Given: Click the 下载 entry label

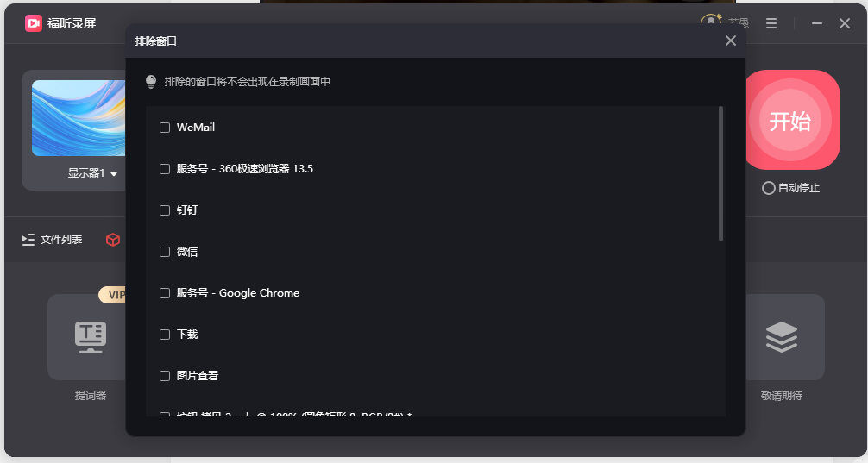Looking at the screenshot, I should [x=187, y=335].
